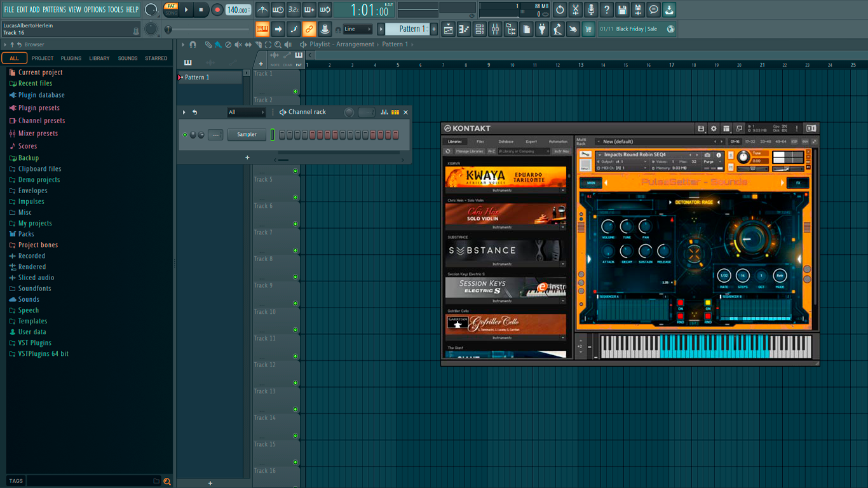The width and height of the screenshot is (868, 488).
Task: Click the save project floppy icon
Action: [622, 10]
